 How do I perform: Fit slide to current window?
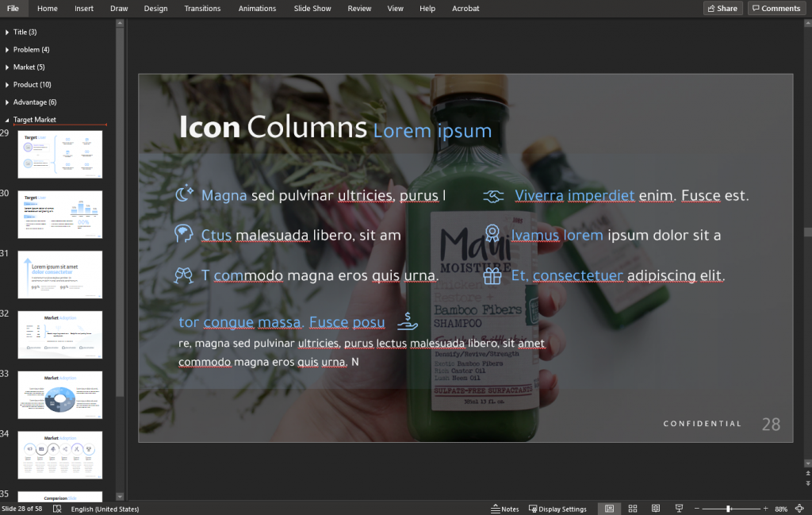click(x=799, y=508)
